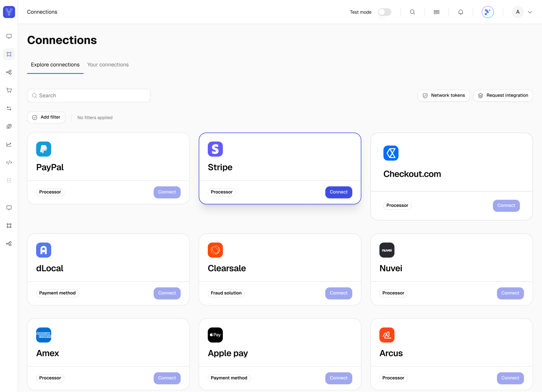Click the dotted grid apps sidebar icon
This screenshot has height=392, width=542.
click(9, 181)
